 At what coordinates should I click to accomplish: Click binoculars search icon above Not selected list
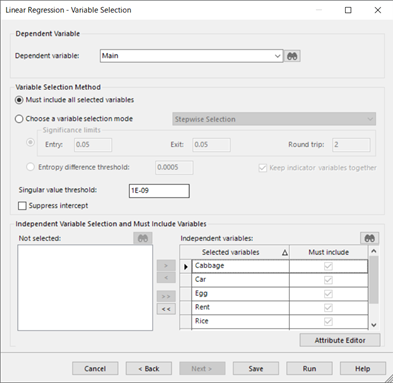143,238
